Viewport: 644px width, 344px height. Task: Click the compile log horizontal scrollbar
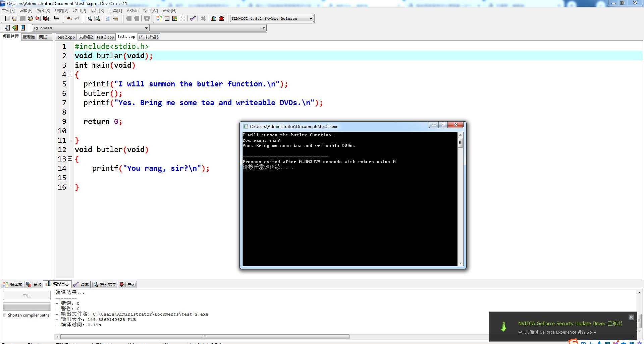205,337
